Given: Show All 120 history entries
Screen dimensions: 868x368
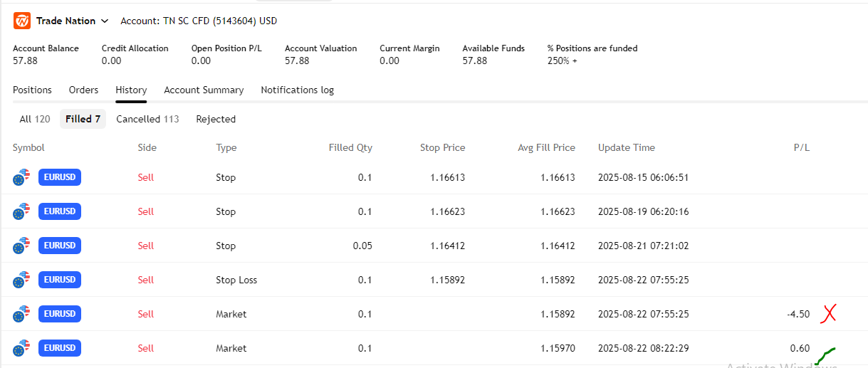Looking at the screenshot, I should [x=35, y=119].
